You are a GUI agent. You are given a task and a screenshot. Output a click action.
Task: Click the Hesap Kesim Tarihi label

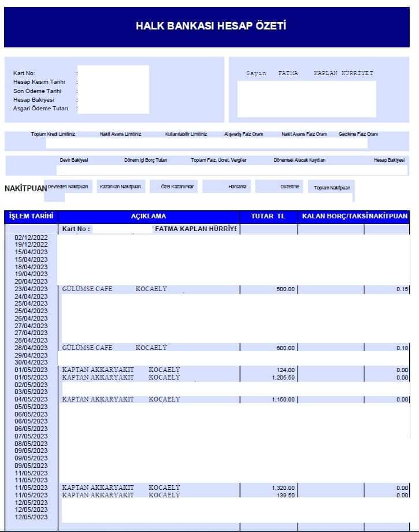click(x=39, y=82)
